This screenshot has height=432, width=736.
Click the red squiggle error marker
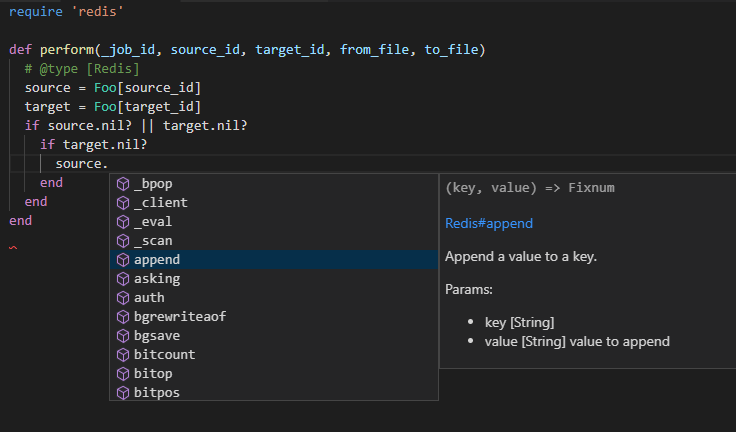click(x=13, y=247)
